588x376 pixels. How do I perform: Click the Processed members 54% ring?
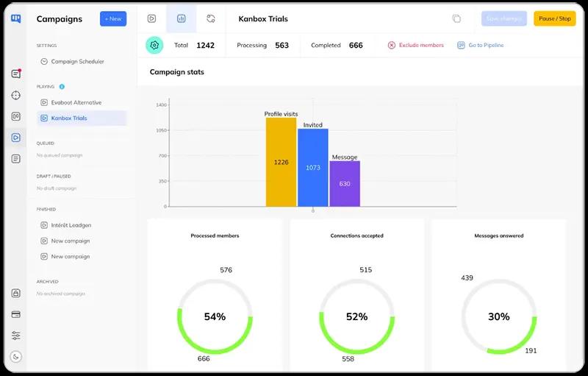tap(215, 316)
